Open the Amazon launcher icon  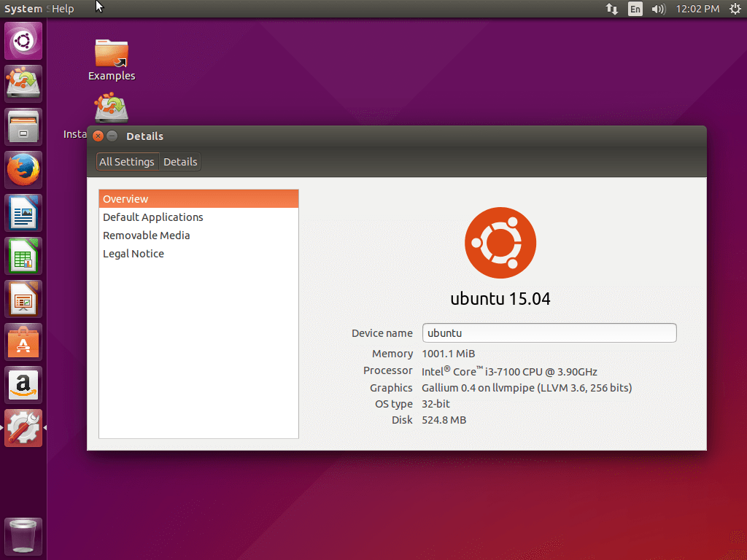23,385
